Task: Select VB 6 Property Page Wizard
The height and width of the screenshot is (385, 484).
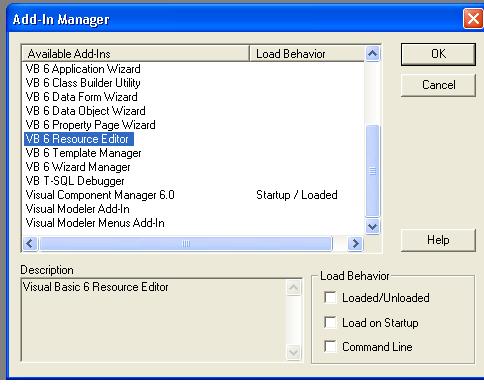Action: 91,125
